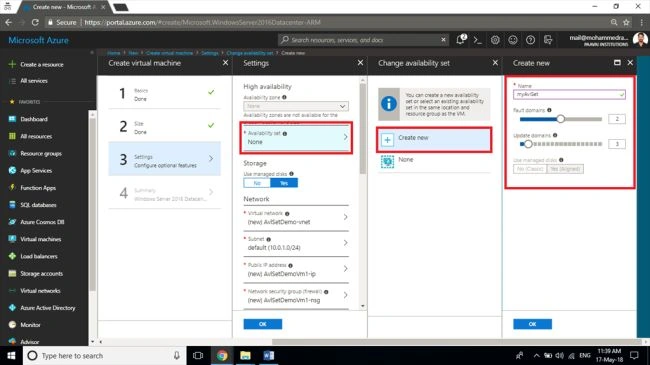Open Azure notifications bell
Viewport: 650px width, 365px height.
(x=461, y=40)
